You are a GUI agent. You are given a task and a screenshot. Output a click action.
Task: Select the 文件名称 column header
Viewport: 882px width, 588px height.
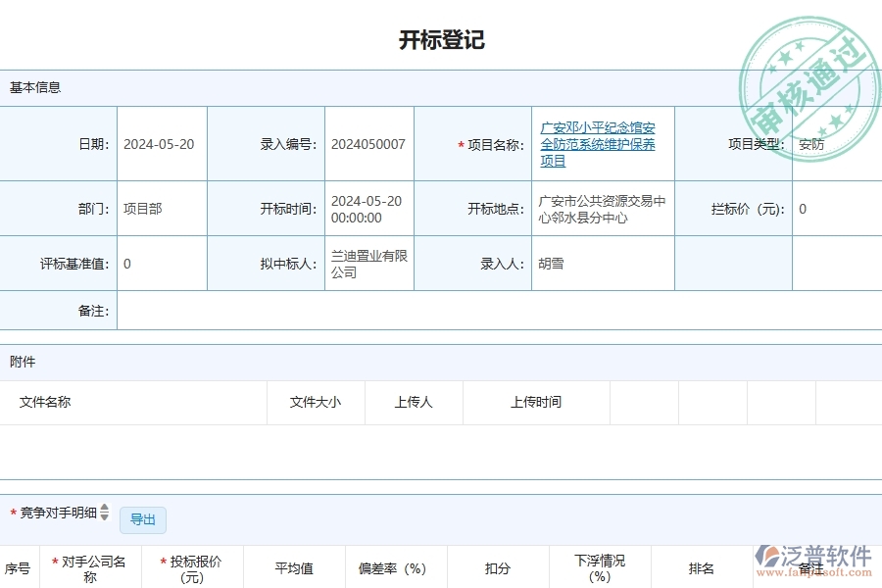coord(44,402)
